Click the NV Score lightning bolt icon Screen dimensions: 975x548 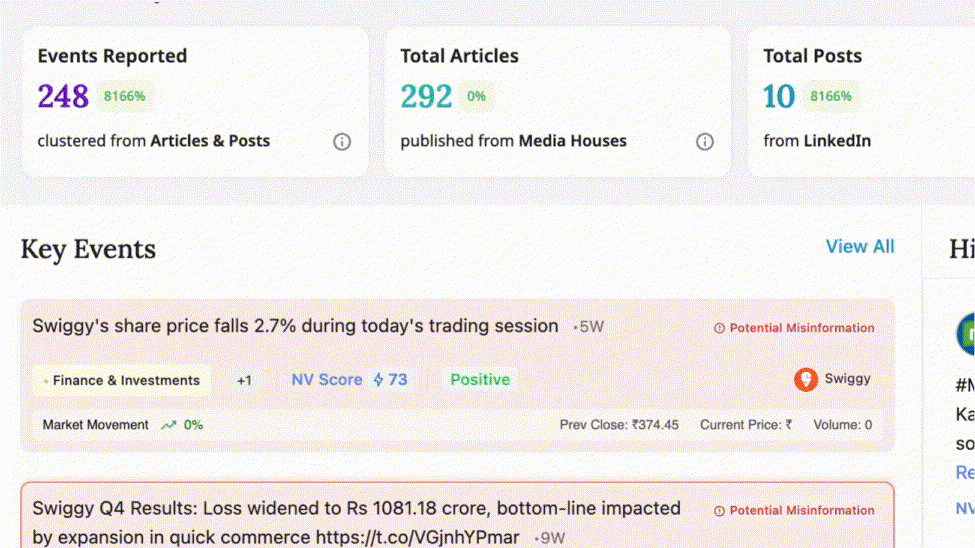378,379
